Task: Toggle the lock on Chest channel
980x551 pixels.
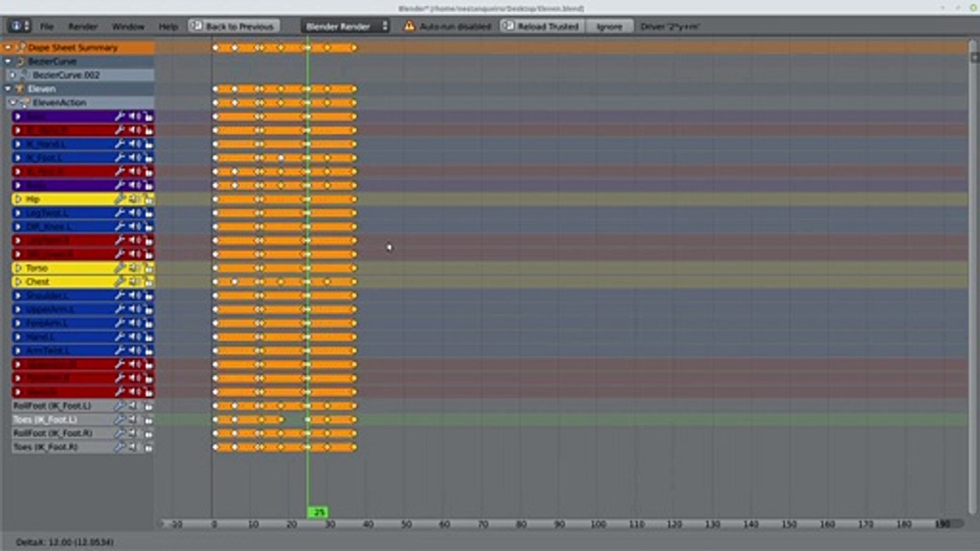Action: pos(149,282)
